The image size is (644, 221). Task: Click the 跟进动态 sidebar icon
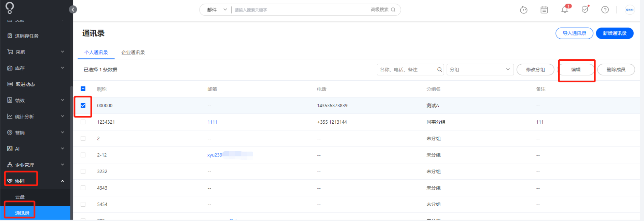[10, 84]
